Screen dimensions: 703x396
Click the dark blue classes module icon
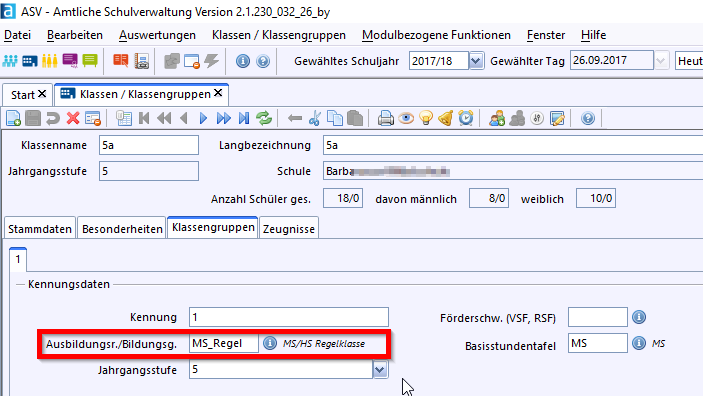pyautogui.click(x=30, y=61)
